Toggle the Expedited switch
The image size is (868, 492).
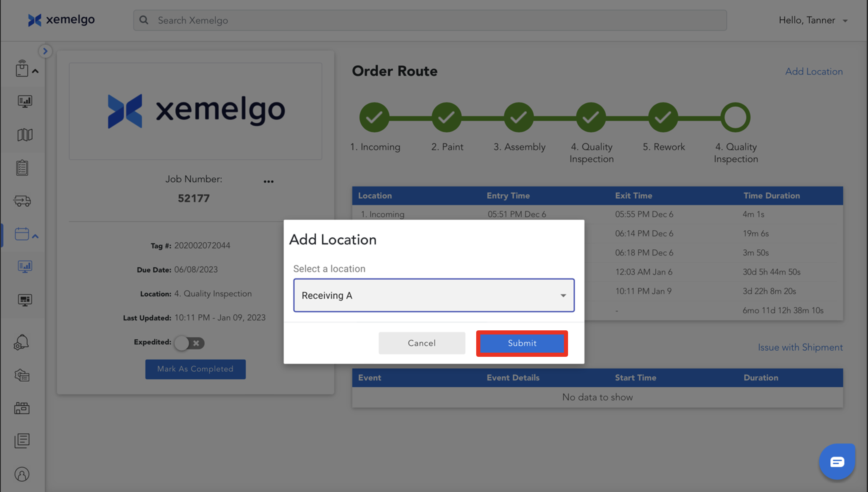click(189, 343)
